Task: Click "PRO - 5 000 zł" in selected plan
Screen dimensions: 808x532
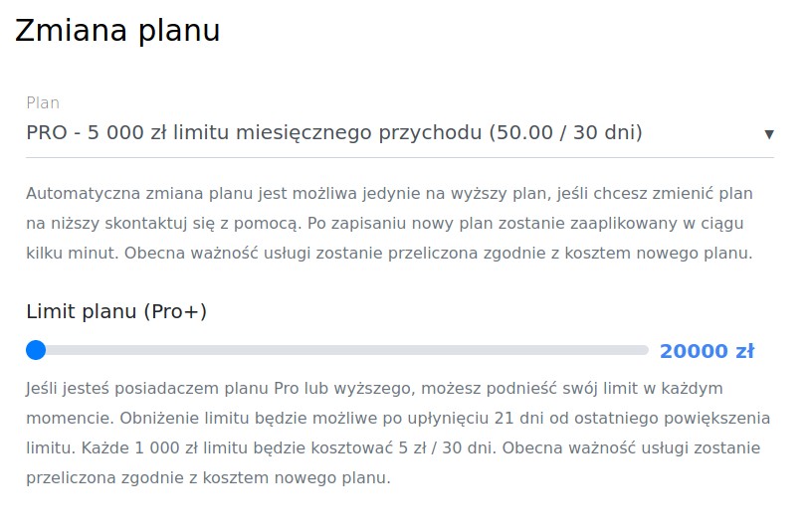Action: click(x=97, y=133)
